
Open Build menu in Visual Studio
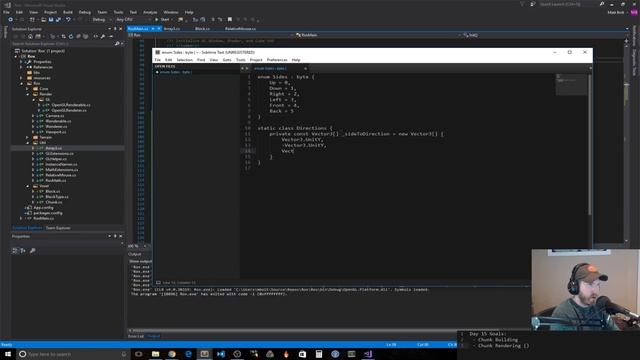[68, 12]
